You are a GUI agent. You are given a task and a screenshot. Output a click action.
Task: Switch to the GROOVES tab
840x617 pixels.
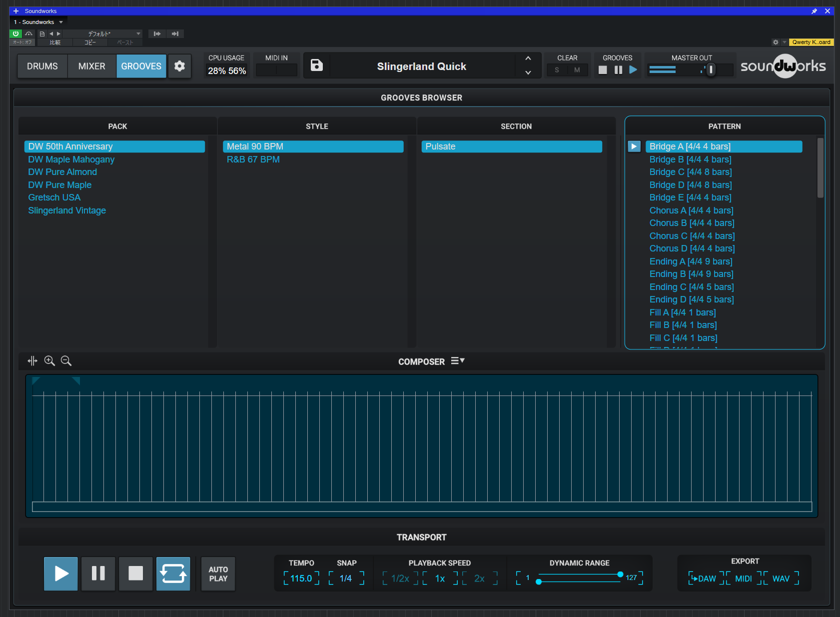tap(141, 66)
